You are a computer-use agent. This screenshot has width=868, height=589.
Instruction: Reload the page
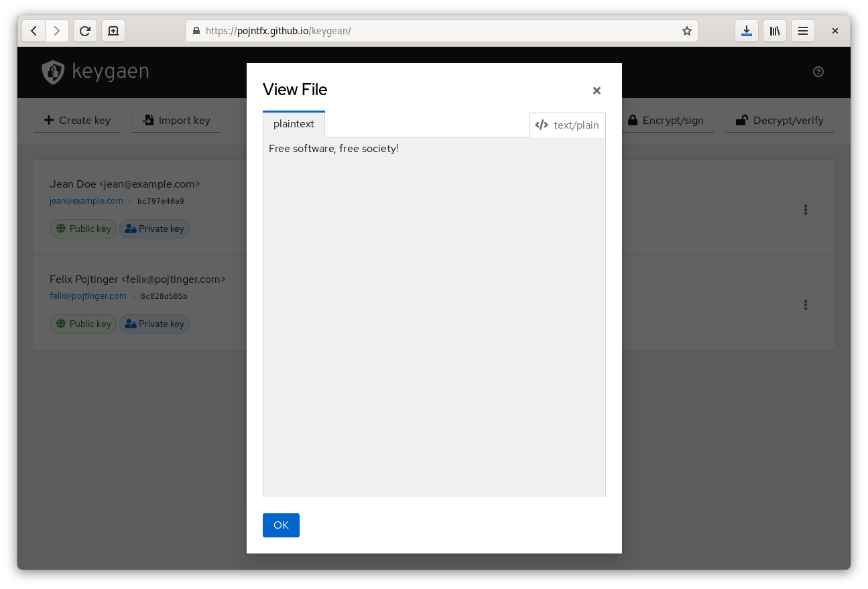pyautogui.click(x=85, y=31)
